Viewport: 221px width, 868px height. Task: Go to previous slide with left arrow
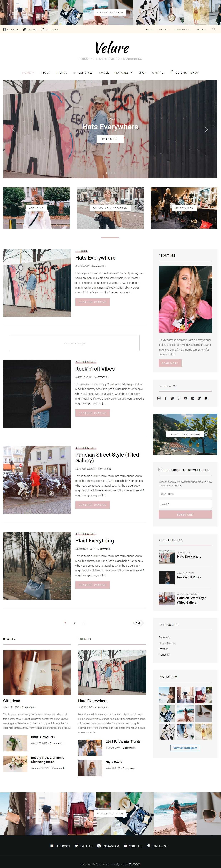14,129
